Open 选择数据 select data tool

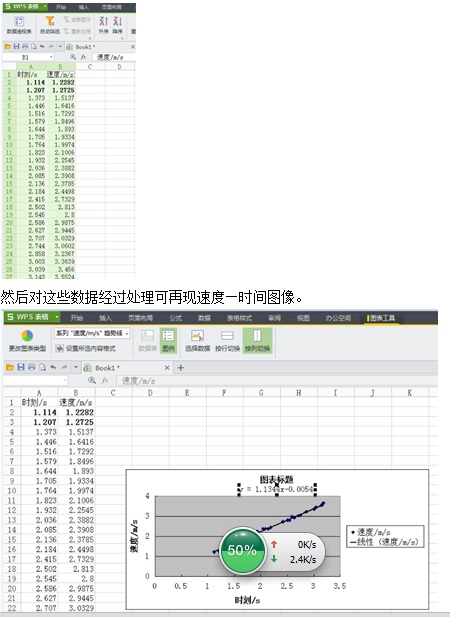(x=197, y=341)
